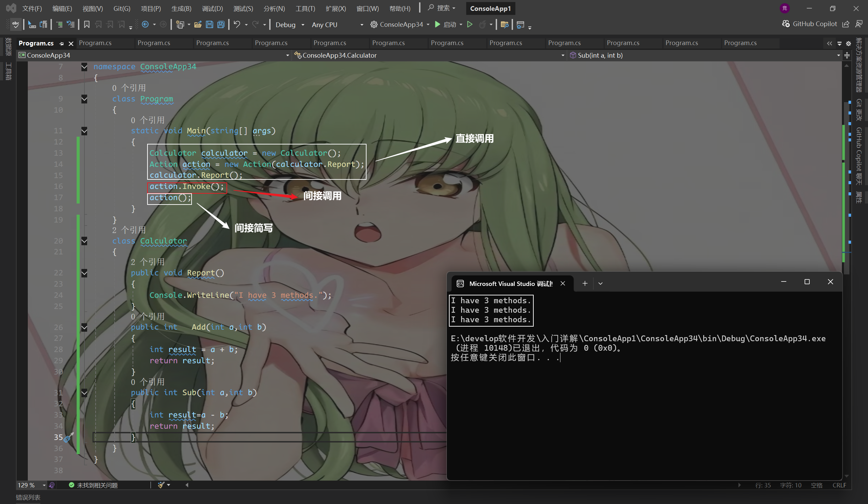The width and height of the screenshot is (868, 504).
Task: Click the purple icon next to the zoom level
Action: coord(52,485)
